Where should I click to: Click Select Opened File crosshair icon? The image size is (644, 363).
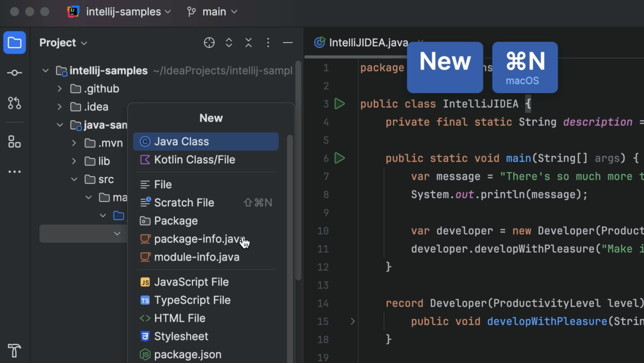pyautogui.click(x=209, y=43)
